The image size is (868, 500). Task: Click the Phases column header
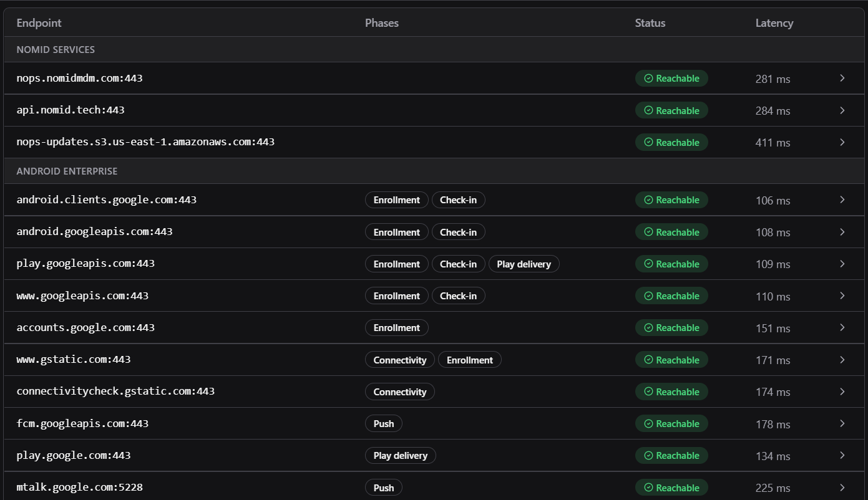(382, 23)
